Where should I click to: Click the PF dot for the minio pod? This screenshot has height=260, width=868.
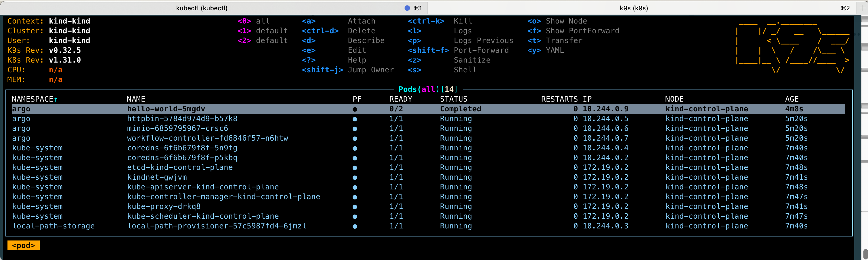[355, 128]
